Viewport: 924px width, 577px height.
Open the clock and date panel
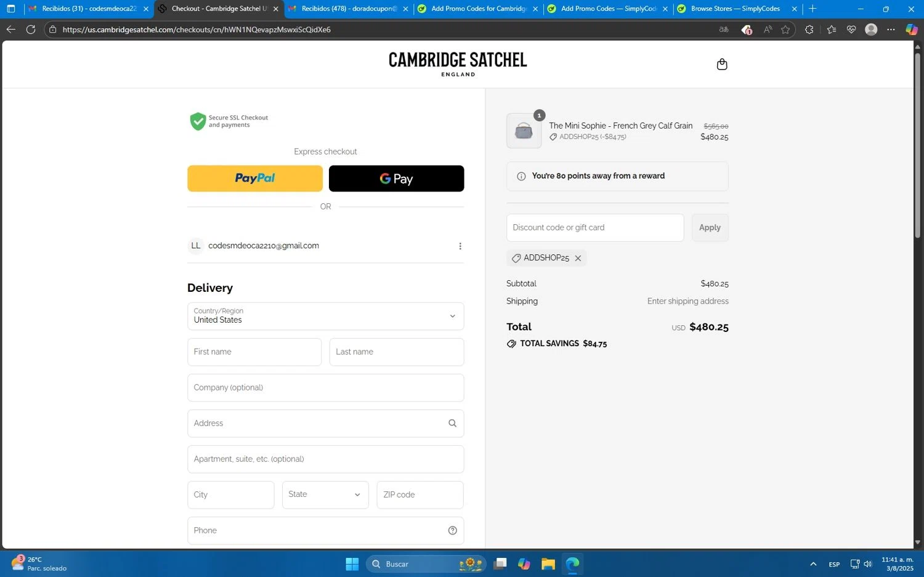tap(898, 564)
